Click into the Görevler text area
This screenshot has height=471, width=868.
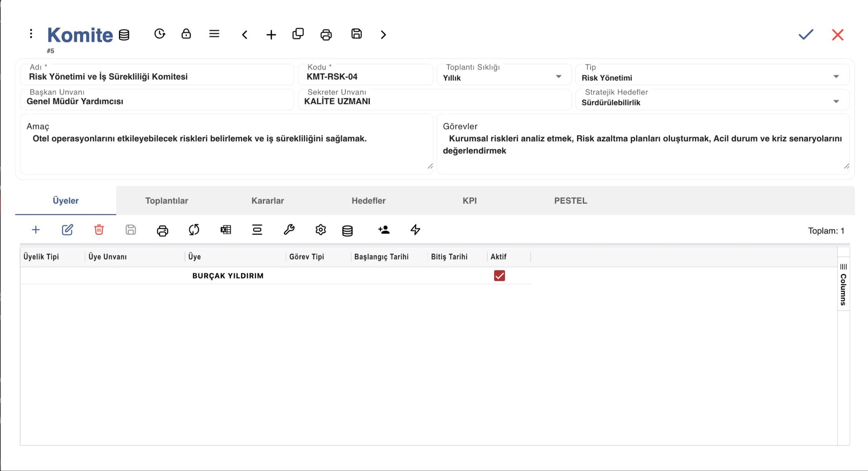pos(643,144)
